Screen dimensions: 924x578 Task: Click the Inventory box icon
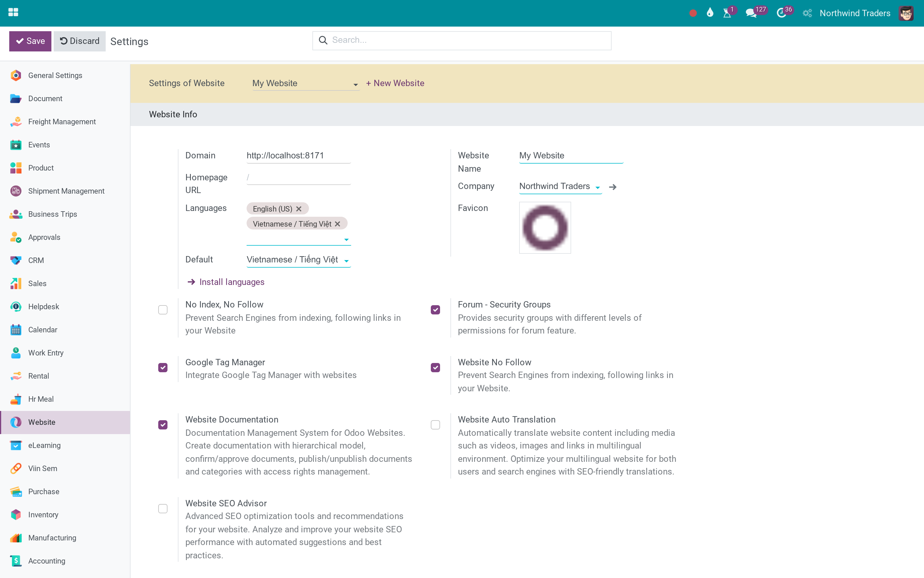(x=16, y=515)
